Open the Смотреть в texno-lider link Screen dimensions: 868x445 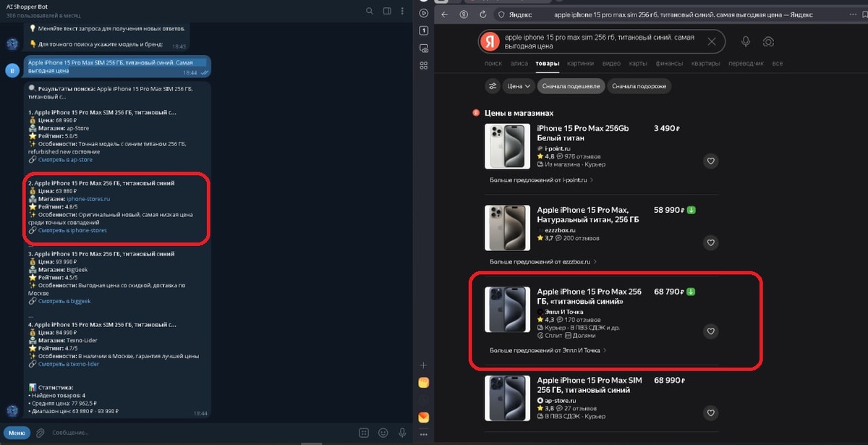pos(69,364)
